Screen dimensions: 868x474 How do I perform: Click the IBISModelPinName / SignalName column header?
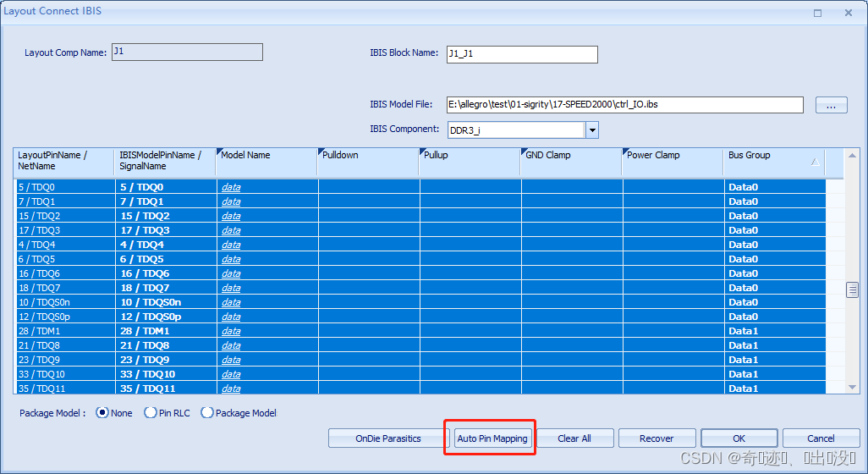pos(165,161)
